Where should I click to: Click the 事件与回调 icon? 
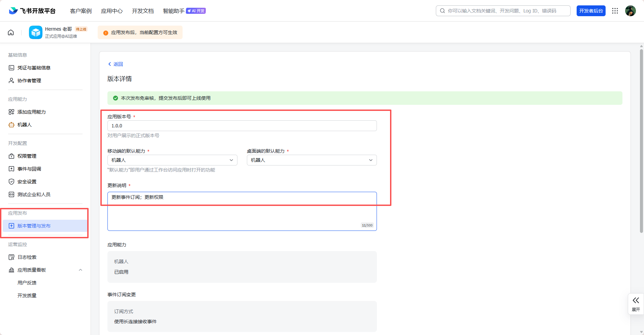tap(11, 169)
